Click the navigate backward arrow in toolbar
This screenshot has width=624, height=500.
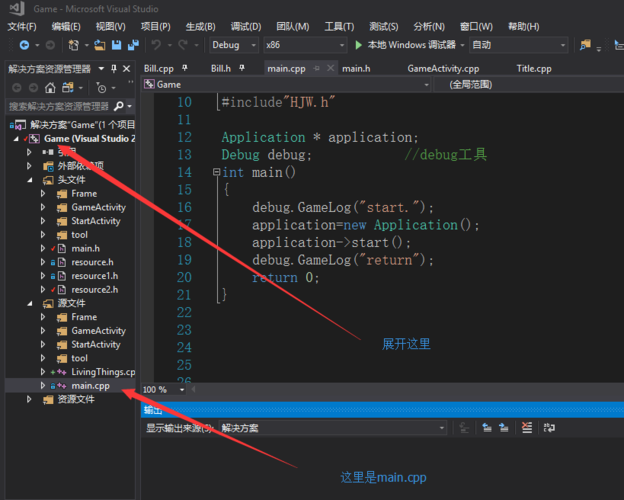point(24,45)
